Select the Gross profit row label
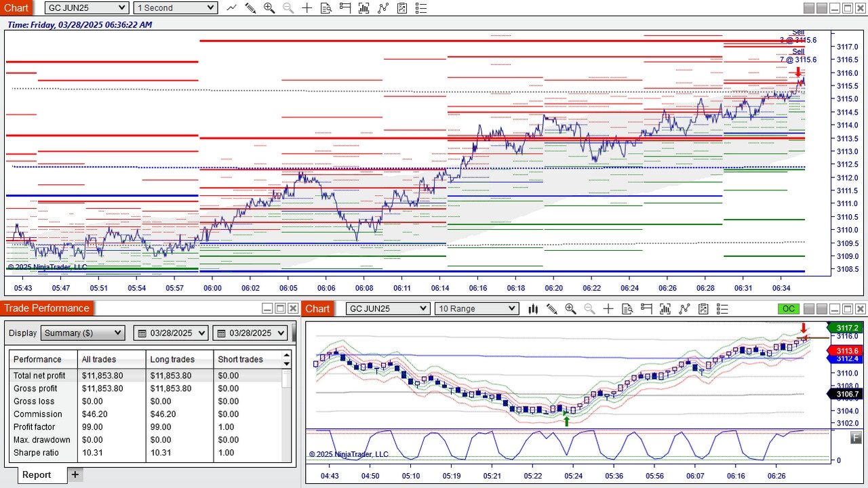The height and width of the screenshot is (488, 868). [35, 388]
